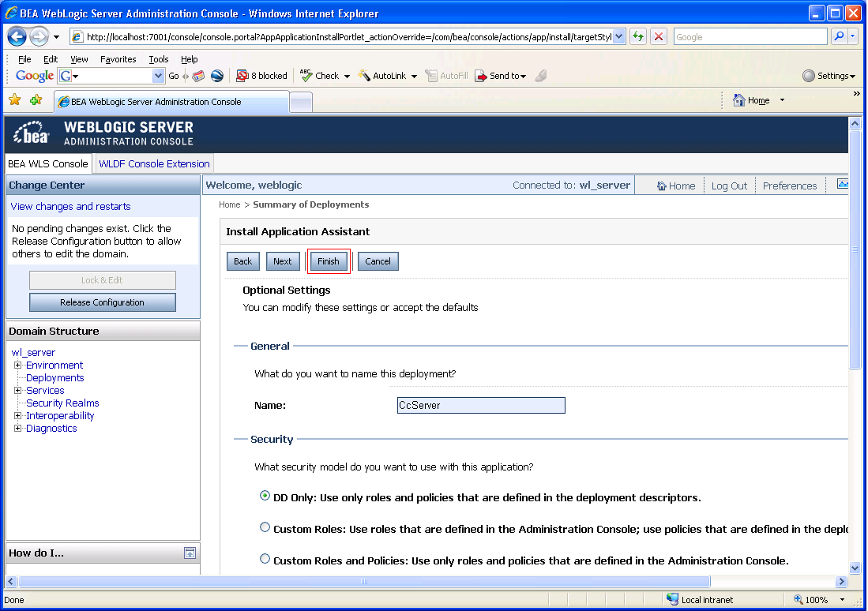Expand the Services tree node
This screenshot has width=868, height=611.
17,391
